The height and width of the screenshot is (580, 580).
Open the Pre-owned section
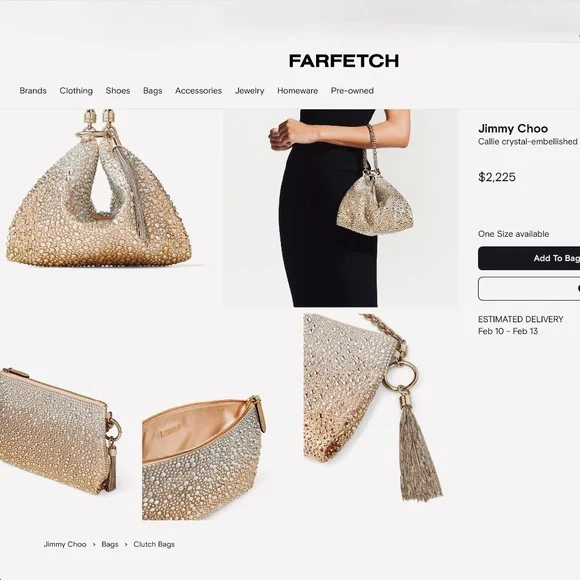[352, 91]
